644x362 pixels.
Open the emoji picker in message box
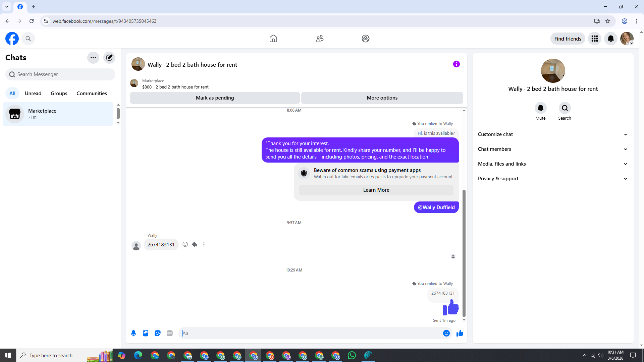pos(446,333)
